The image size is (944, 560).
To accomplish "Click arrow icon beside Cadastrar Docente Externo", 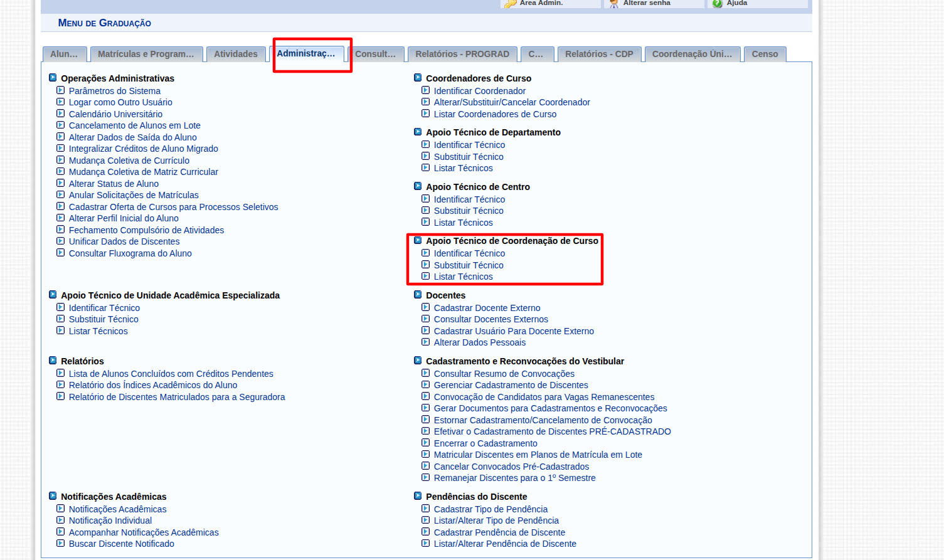I will [425, 307].
